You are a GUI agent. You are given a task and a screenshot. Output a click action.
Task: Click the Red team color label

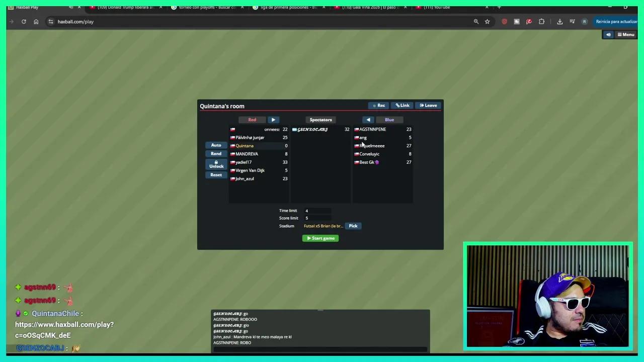[252, 120]
